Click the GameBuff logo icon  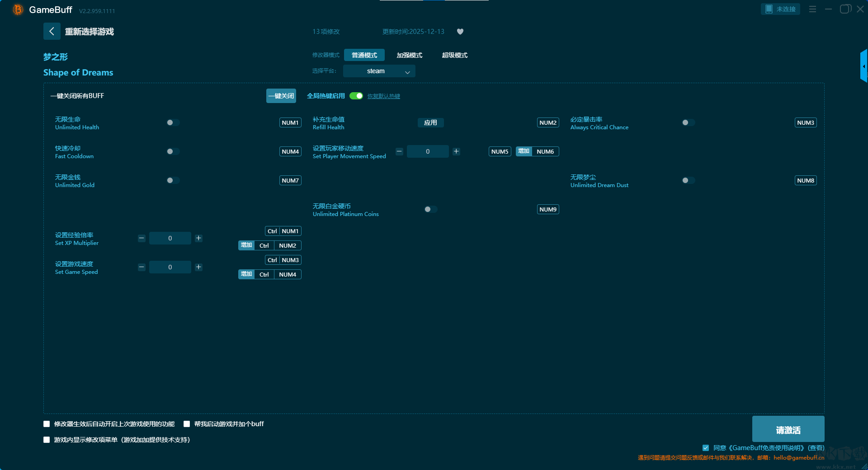[18, 9]
